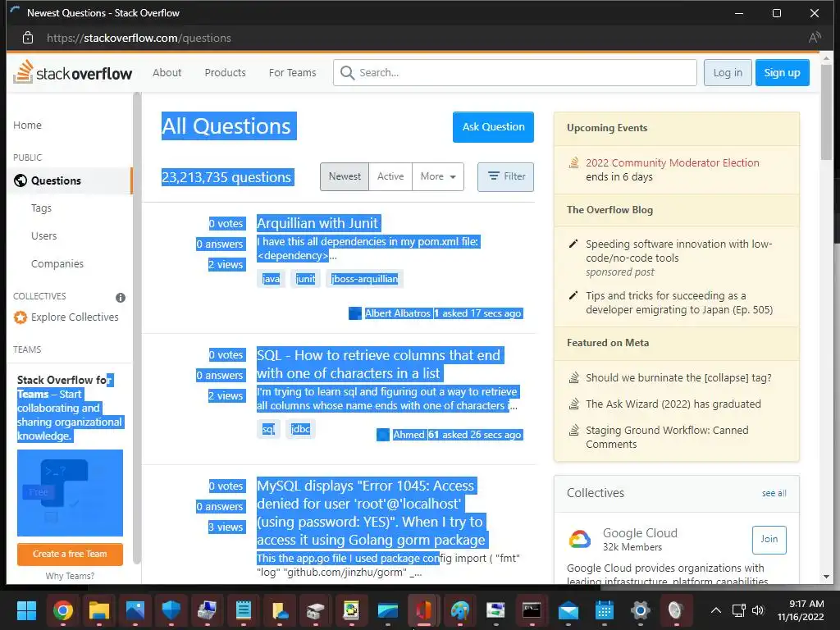Open Users in left sidebar
Screen dimensions: 840x630
click(44, 235)
